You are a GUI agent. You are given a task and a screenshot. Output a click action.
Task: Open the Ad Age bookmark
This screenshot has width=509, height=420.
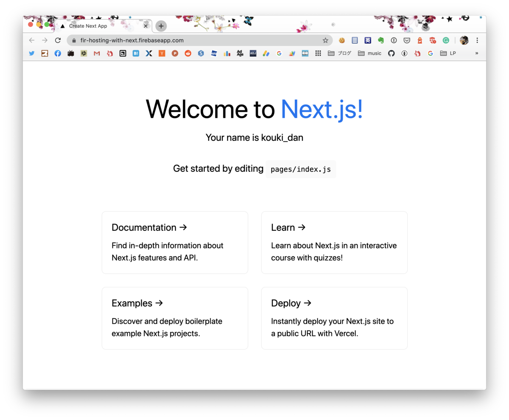(x=240, y=53)
